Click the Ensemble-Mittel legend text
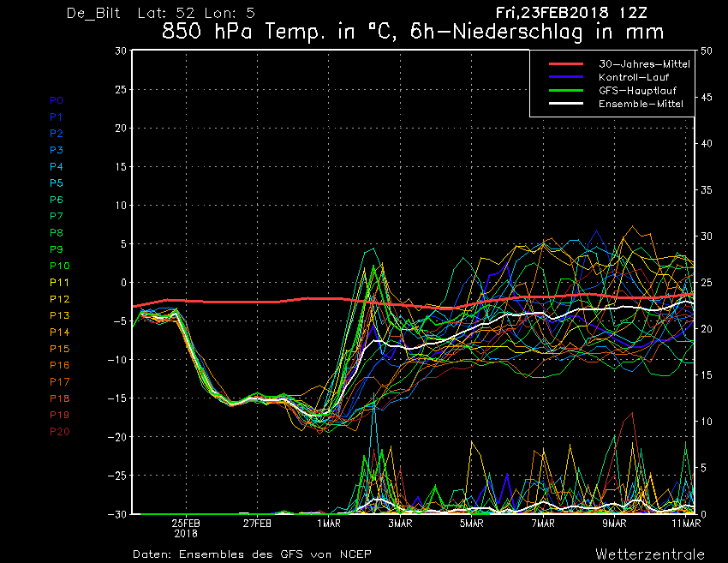 click(x=641, y=104)
